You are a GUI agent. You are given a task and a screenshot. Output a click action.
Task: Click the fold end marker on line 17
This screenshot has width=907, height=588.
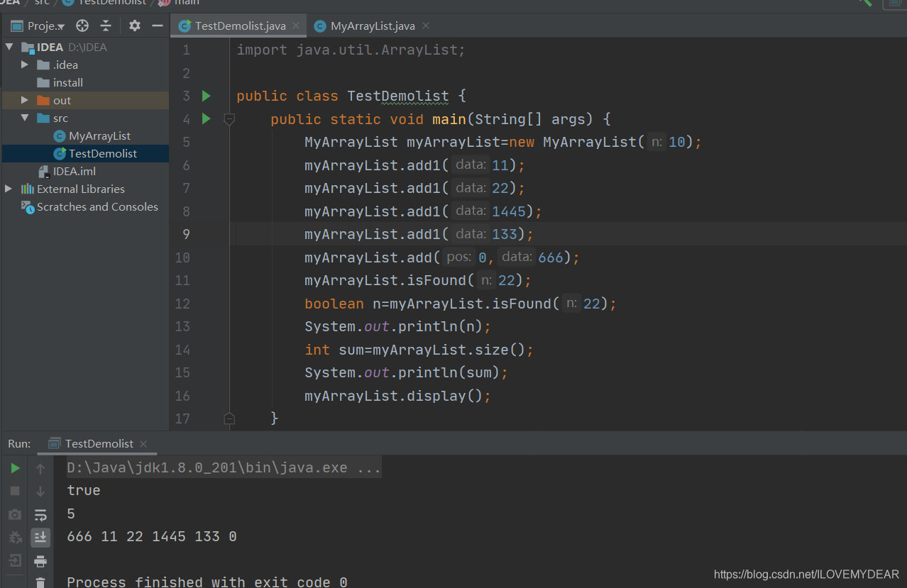(229, 418)
